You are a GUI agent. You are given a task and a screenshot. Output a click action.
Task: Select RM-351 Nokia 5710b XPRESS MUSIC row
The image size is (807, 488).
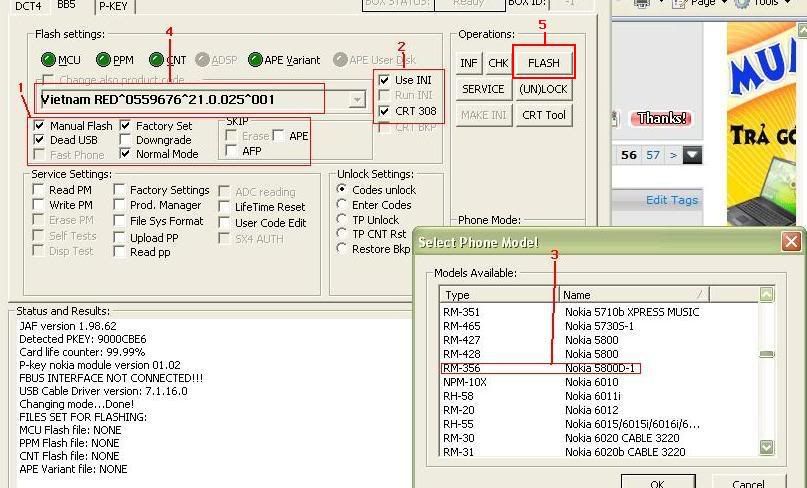599,312
